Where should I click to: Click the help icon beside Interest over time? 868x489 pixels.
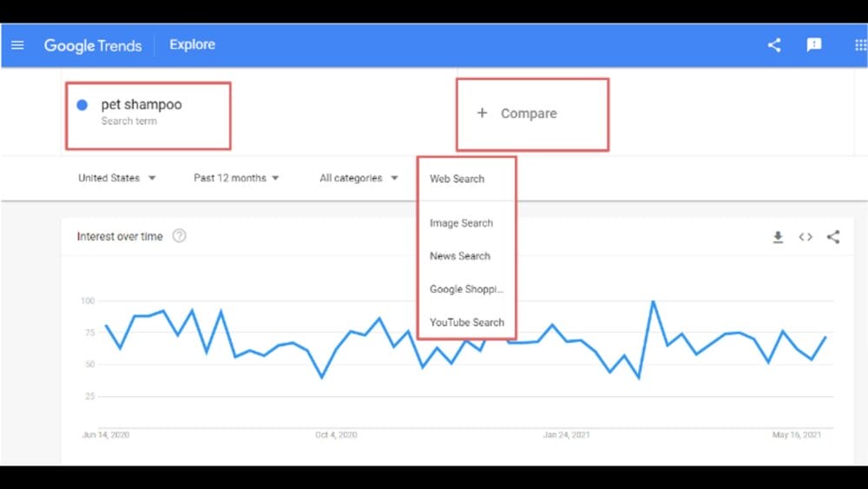coord(180,236)
